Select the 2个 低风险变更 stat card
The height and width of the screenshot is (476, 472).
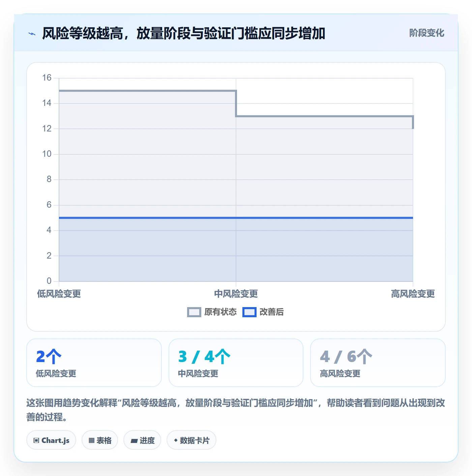[94, 363]
